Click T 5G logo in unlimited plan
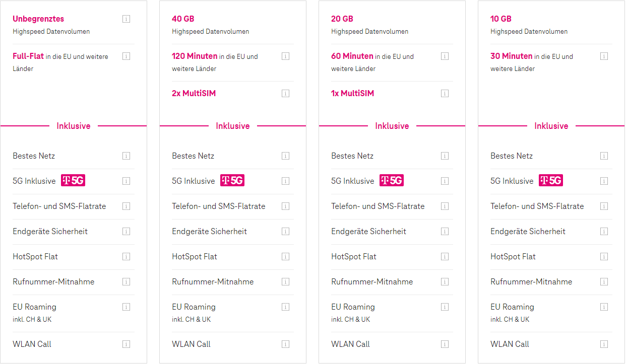This screenshot has height=364, width=626. [73, 180]
